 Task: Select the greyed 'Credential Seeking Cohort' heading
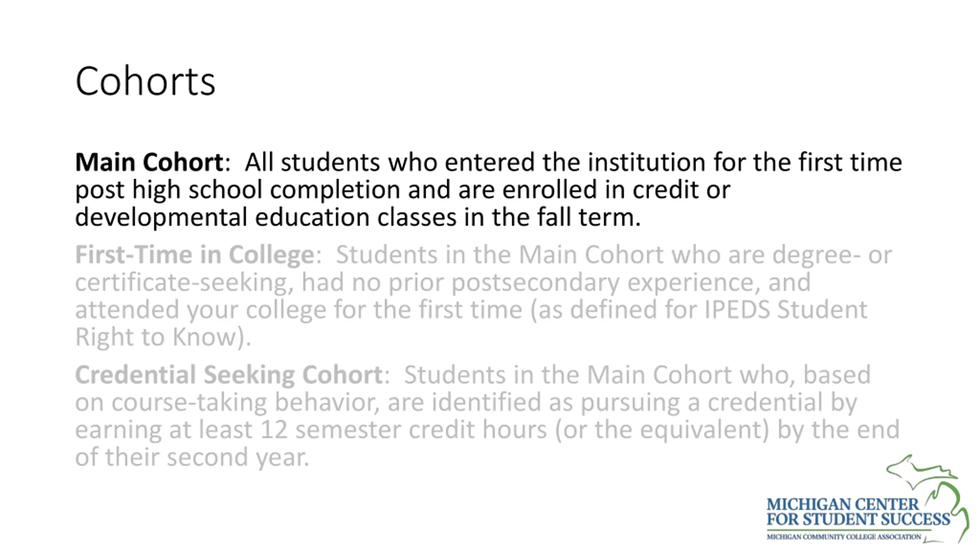229,375
